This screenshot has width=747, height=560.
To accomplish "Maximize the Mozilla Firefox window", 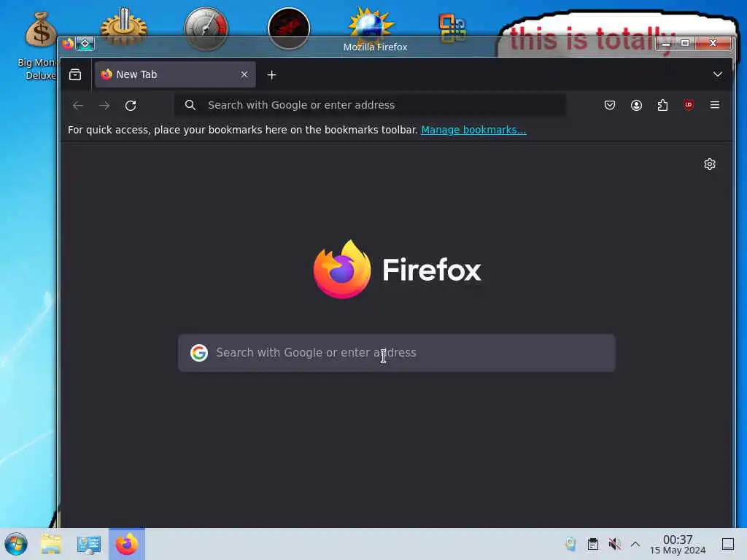I will tap(685, 43).
